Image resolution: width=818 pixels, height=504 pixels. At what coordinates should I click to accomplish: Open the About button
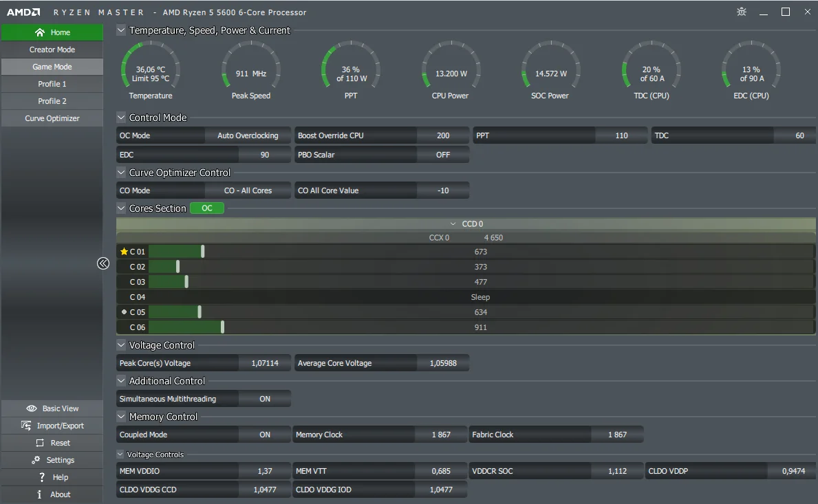[52, 494]
